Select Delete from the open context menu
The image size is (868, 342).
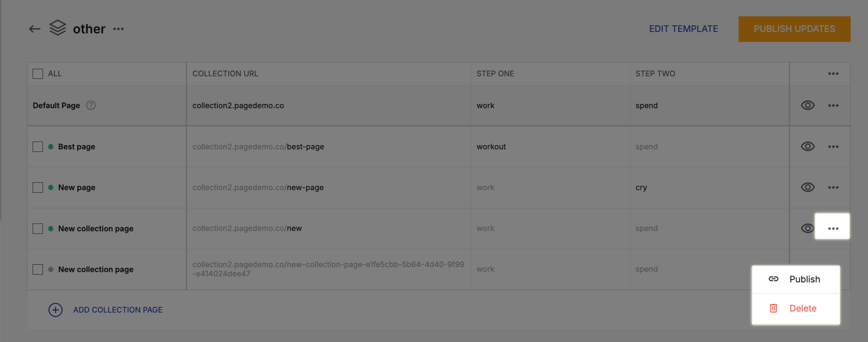pyautogui.click(x=803, y=308)
